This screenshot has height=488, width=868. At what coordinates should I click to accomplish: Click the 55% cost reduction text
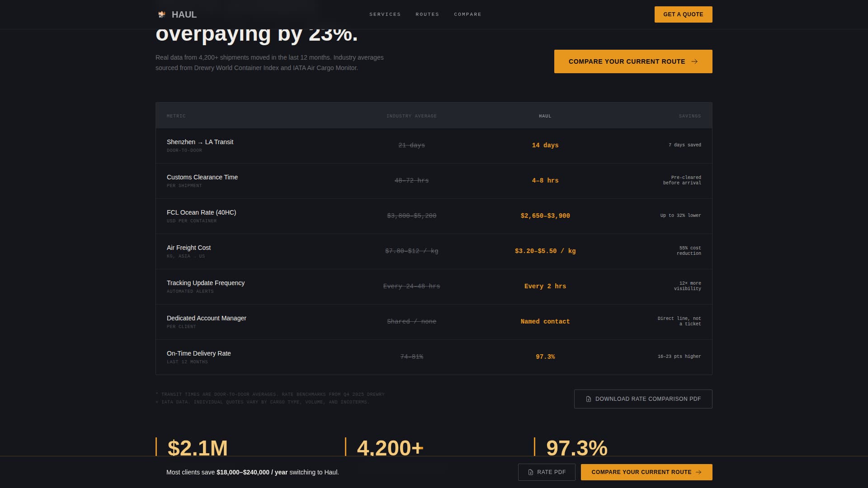coord(689,251)
